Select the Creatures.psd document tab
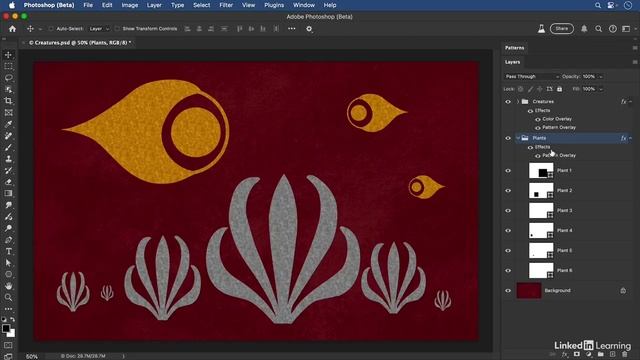 tap(80, 42)
